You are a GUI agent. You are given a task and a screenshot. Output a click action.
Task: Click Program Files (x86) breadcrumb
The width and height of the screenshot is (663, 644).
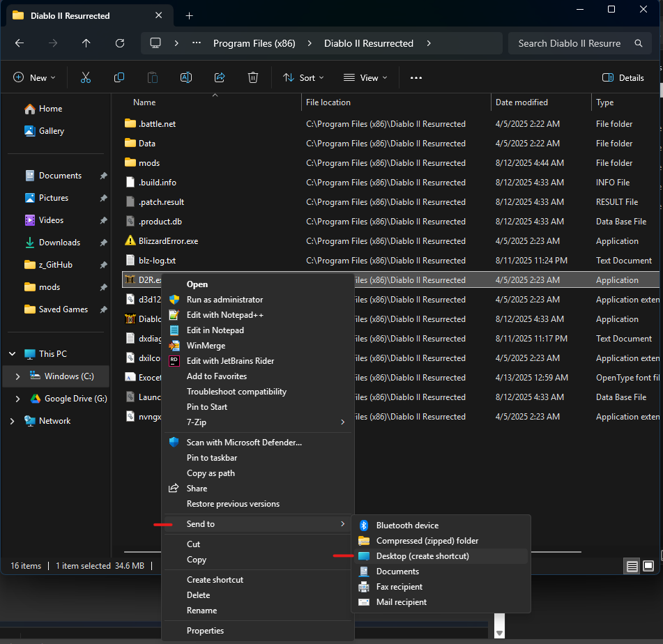pos(254,43)
